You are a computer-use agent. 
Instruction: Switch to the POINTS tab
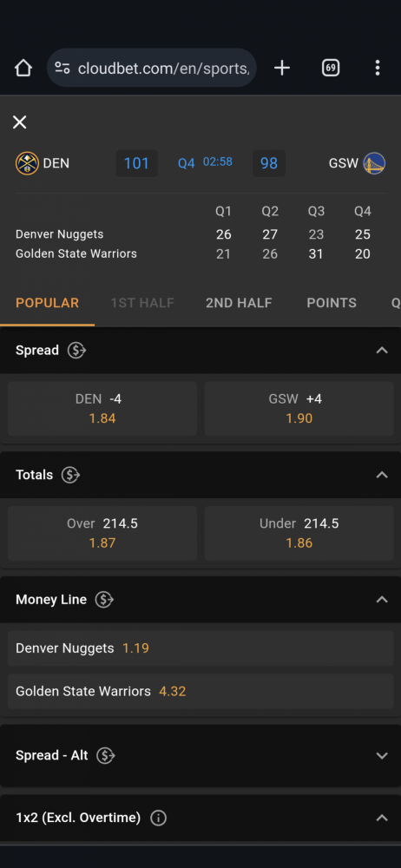click(332, 303)
